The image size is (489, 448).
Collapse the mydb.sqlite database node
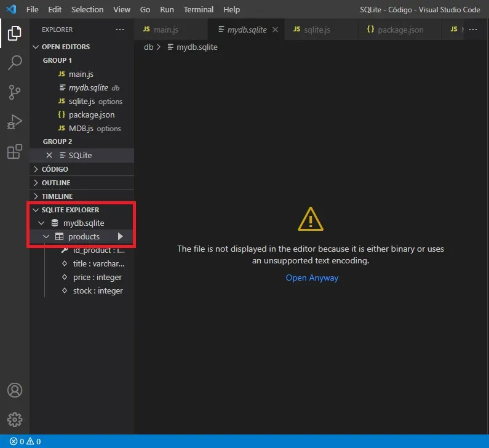tap(41, 223)
